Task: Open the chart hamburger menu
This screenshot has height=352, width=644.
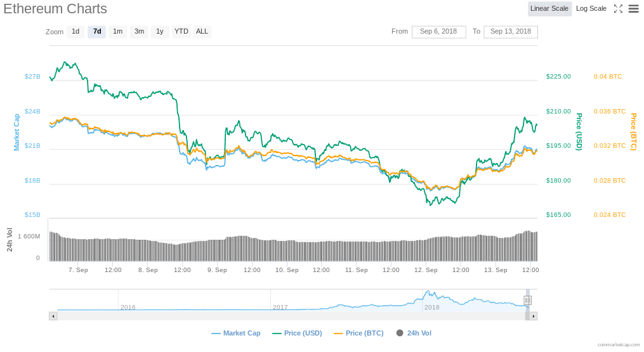Action: (634, 9)
